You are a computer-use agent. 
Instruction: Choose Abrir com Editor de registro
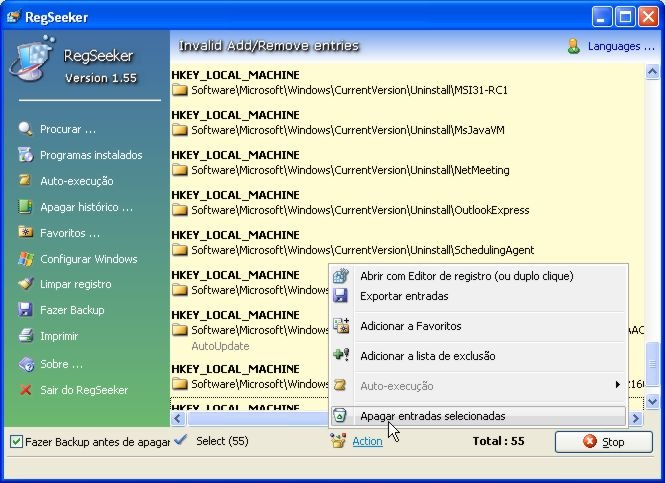pos(478,276)
